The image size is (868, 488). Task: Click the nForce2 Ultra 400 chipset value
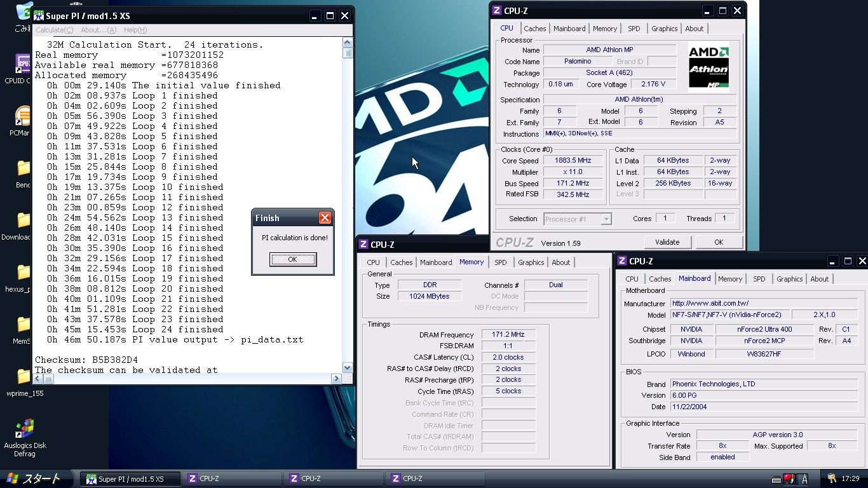[764, 329]
